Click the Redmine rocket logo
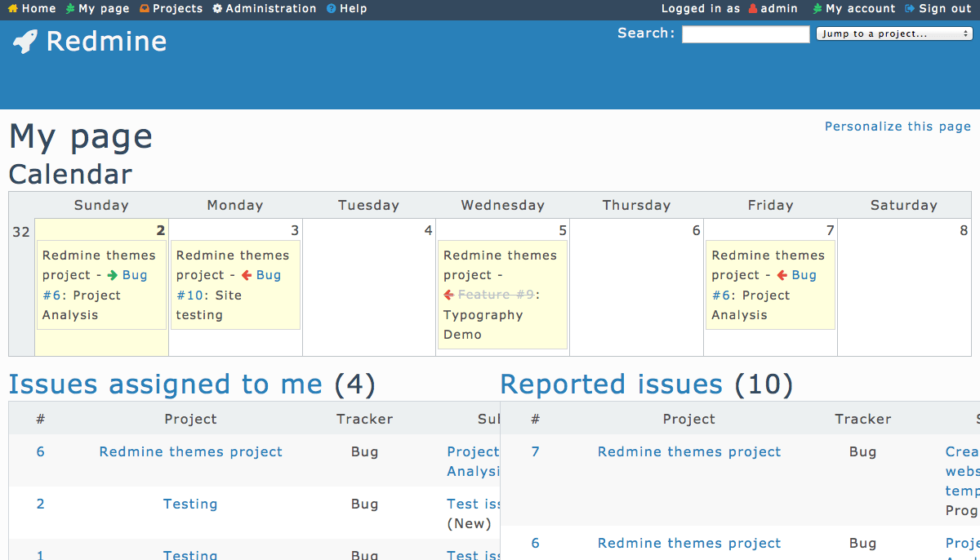 tap(25, 42)
